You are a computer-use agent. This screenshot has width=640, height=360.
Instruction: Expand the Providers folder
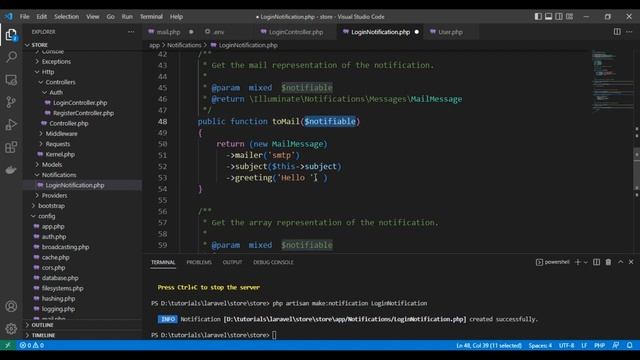click(x=54, y=196)
